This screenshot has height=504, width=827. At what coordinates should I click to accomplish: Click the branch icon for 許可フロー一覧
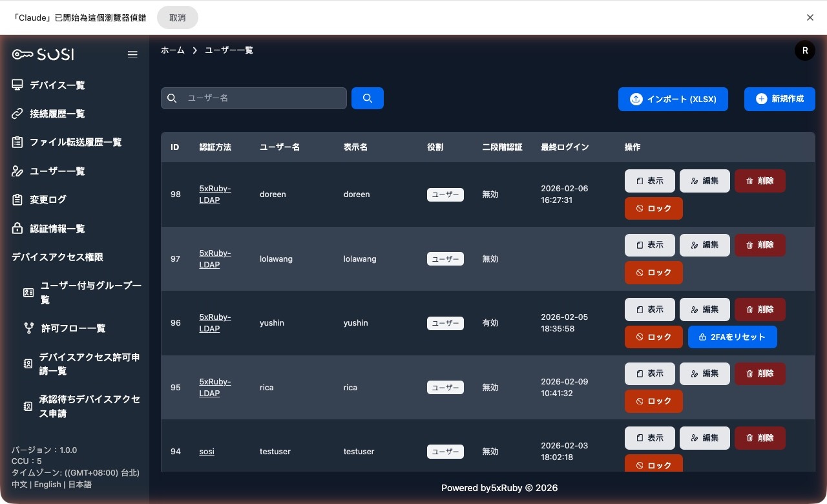pyautogui.click(x=28, y=328)
